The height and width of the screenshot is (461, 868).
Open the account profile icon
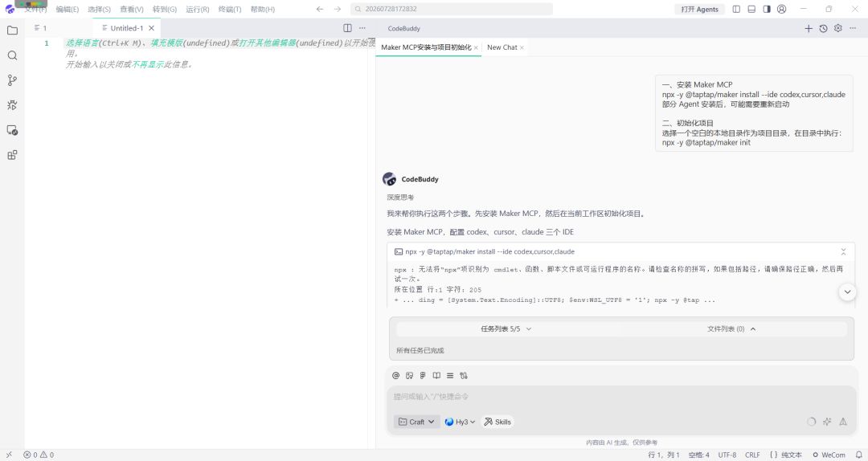(782, 9)
